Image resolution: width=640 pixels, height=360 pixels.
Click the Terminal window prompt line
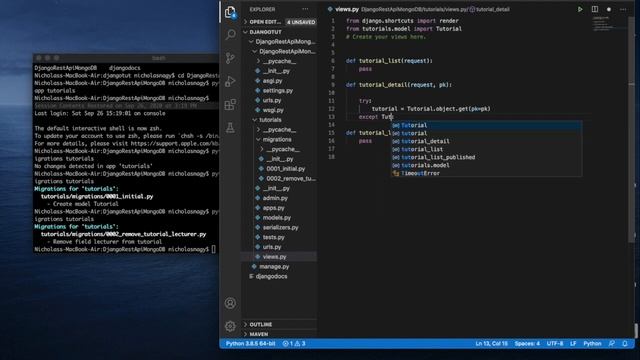126,249
